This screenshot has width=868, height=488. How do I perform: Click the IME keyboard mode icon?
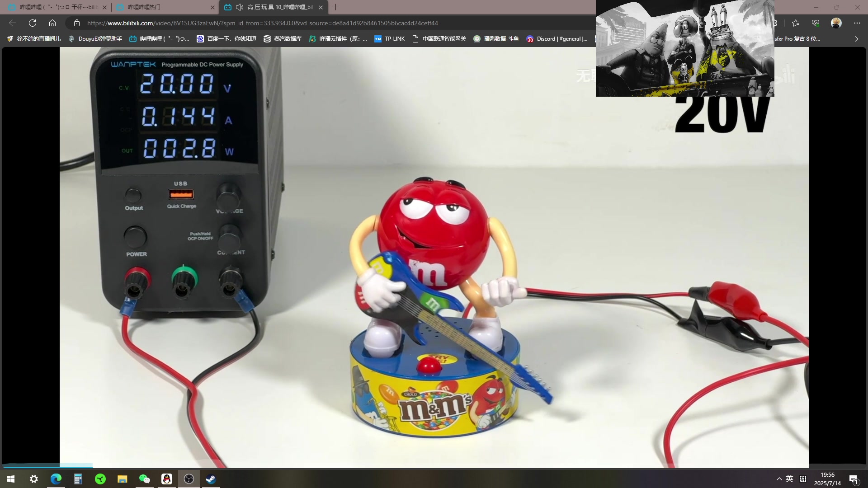[803, 479]
